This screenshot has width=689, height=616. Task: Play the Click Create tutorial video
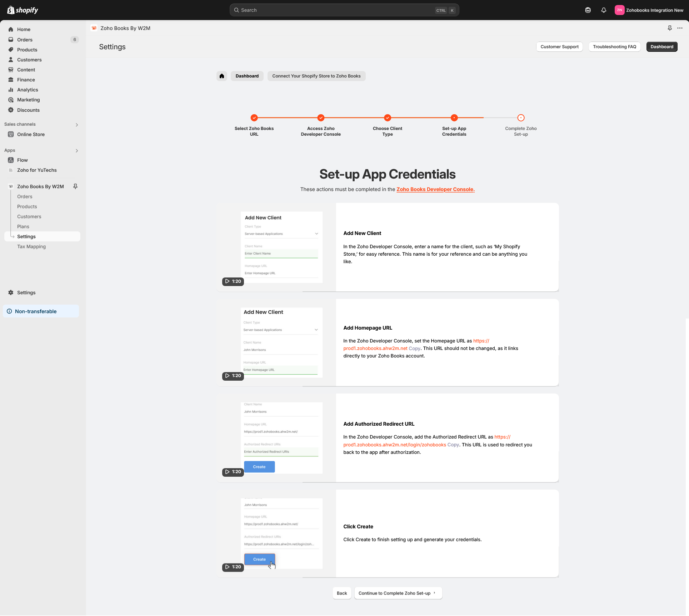(x=233, y=567)
